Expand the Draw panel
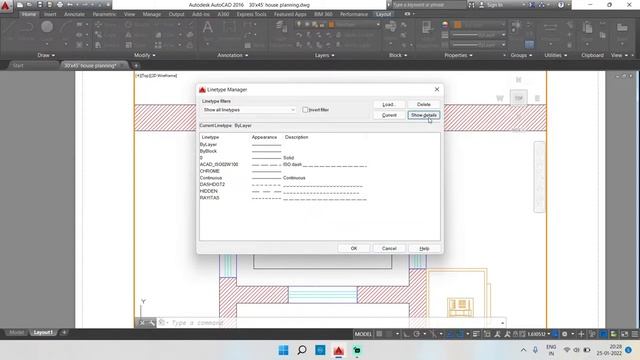 tap(46, 55)
